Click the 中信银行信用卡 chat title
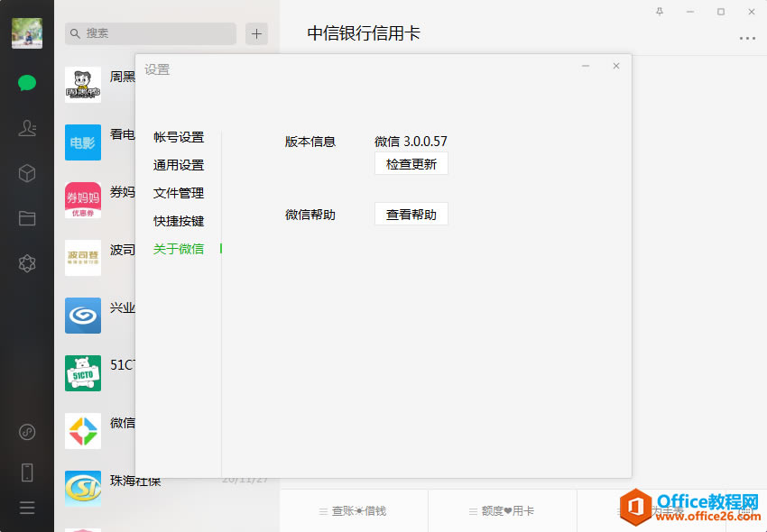Image resolution: width=767 pixels, height=532 pixels. (364, 33)
